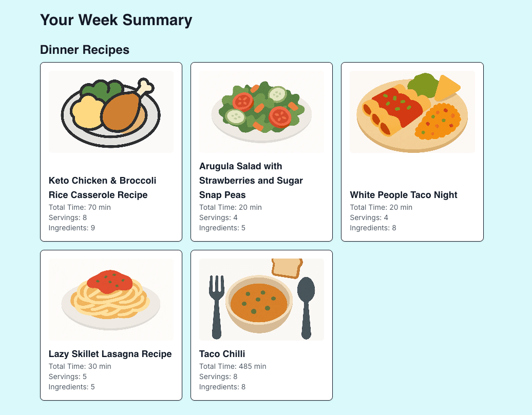The width and height of the screenshot is (532, 415).
Task: Click Ingredients: 5 on the arugula salad card
Action: click(222, 228)
